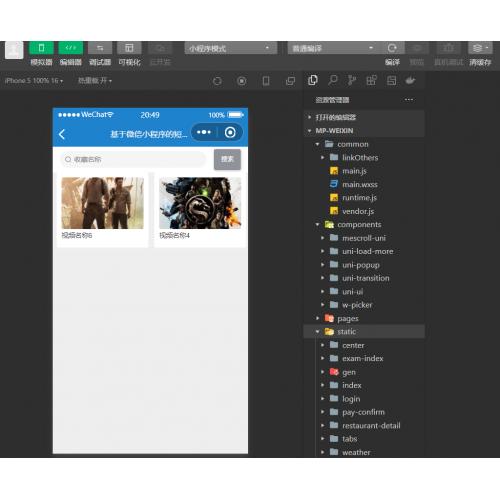Toggle the debugger panel button
This screenshot has width=500, height=500.
coord(100,48)
